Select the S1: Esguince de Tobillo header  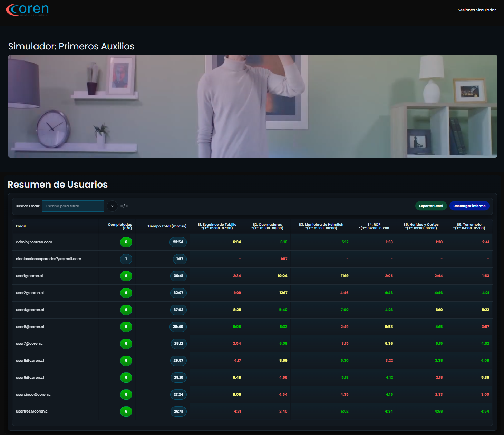217,226
